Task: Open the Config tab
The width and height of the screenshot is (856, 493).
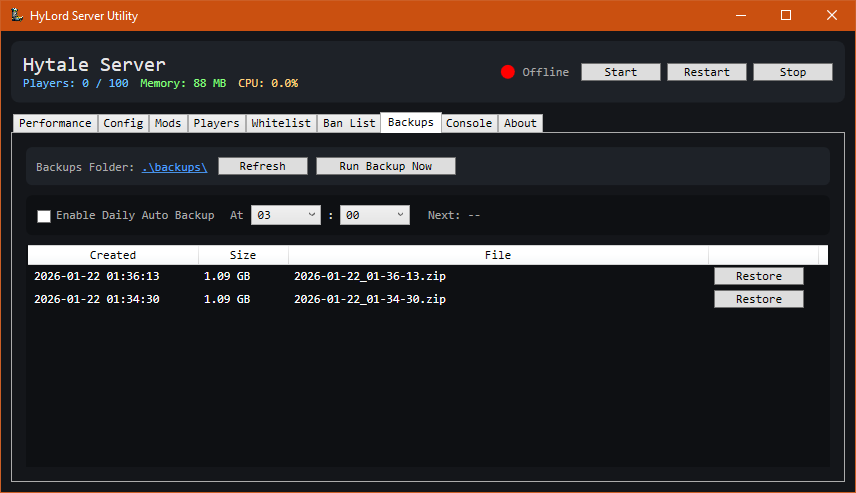Action: coord(123,123)
